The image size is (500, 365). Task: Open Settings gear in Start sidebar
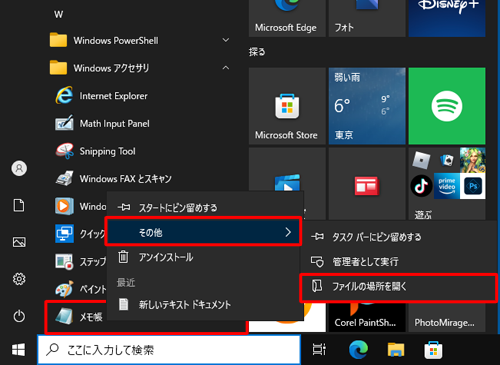pyautogui.click(x=19, y=279)
